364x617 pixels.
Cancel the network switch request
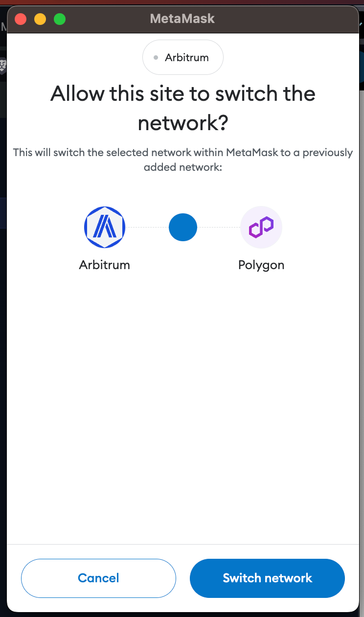point(98,578)
